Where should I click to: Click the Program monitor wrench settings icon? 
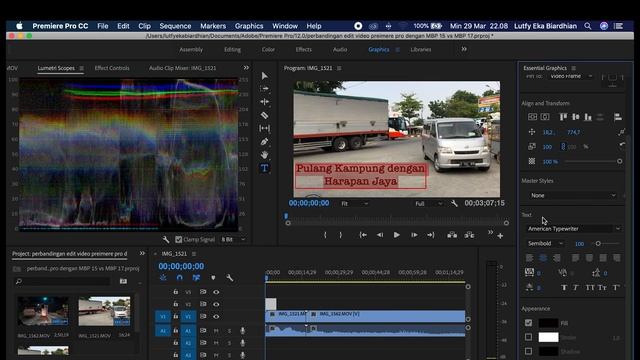454,203
